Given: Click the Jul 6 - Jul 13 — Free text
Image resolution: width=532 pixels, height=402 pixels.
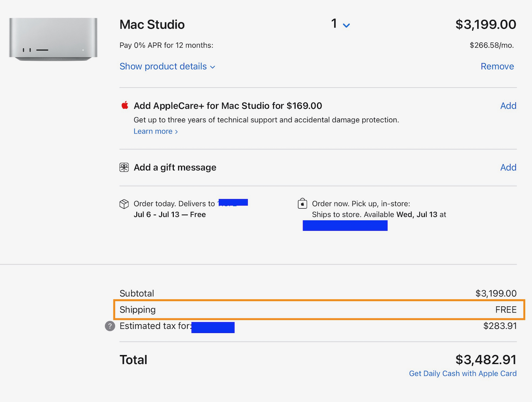Looking at the screenshot, I should (170, 215).
